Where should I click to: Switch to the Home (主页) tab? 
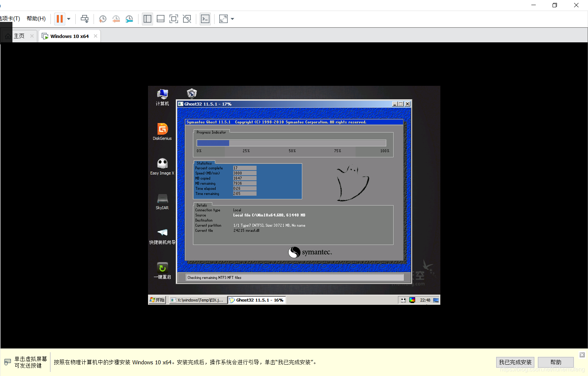pyautogui.click(x=19, y=36)
